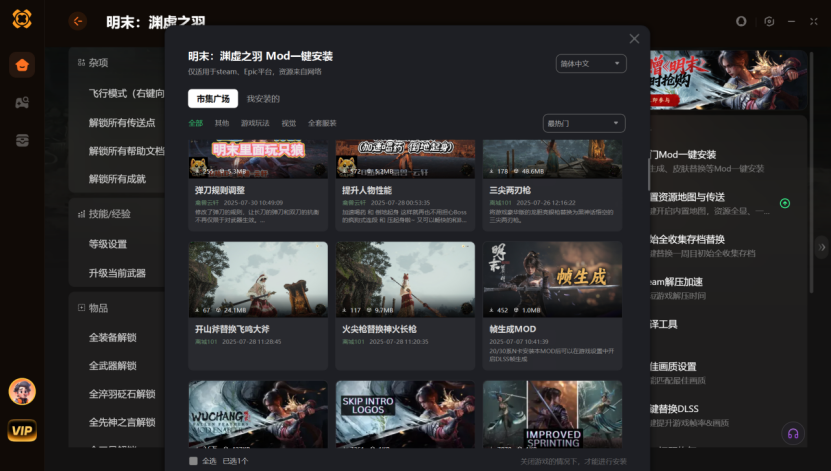
Task: Select 解锁所有传送点 in the trainer list
Action: 122,122
